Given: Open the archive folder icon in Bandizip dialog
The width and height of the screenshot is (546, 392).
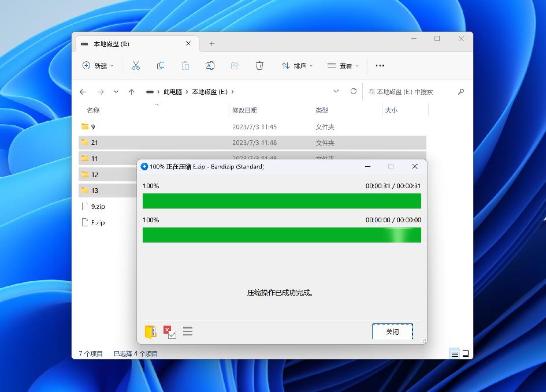Looking at the screenshot, I should (x=150, y=331).
